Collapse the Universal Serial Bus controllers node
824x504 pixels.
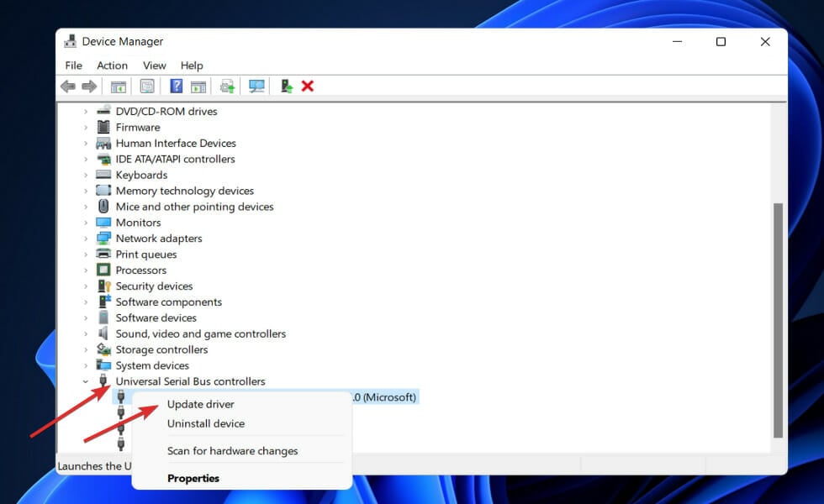pos(86,381)
